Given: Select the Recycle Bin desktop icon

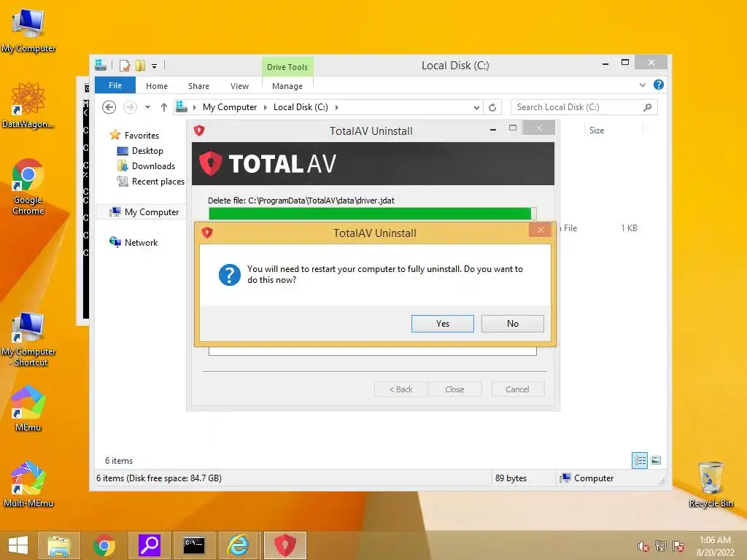Looking at the screenshot, I should [x=711, y=484].
